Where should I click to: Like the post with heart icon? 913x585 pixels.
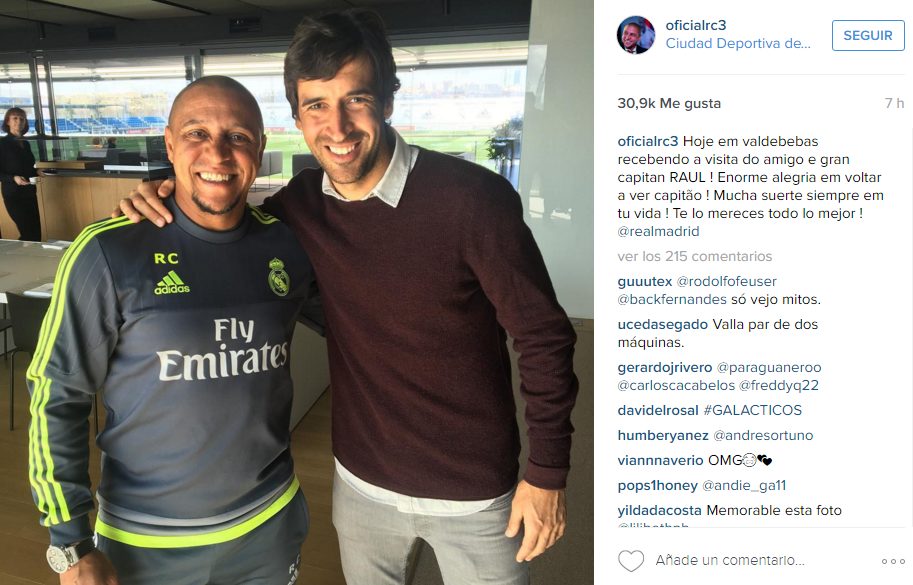[x=631, y=561]
